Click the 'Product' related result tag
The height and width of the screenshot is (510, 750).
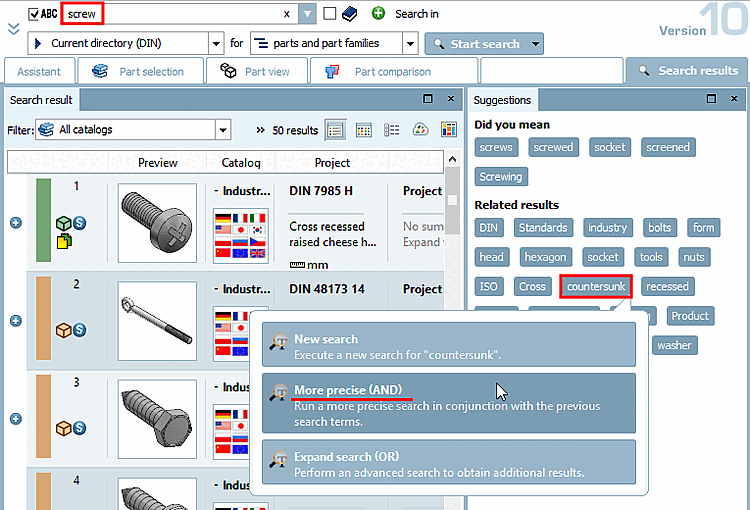[690, 316]
